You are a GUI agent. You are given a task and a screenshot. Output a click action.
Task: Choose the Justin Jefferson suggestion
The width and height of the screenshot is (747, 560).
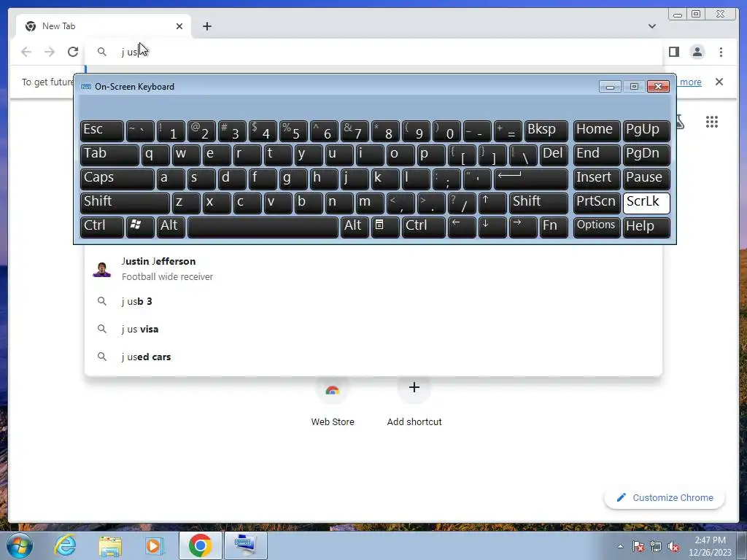373,268
